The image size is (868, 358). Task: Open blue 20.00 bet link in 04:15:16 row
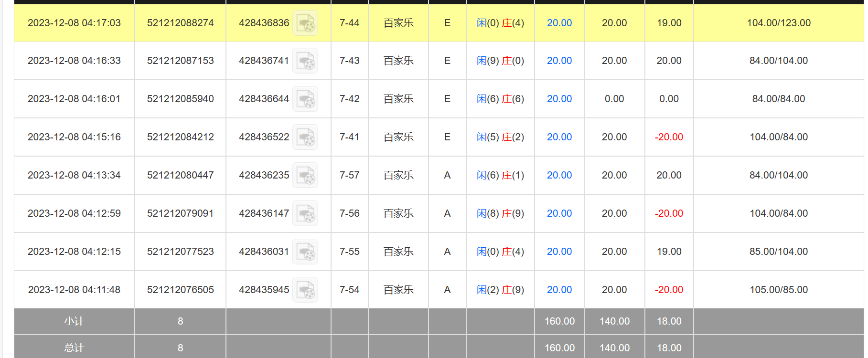pyautogui.click(x=559, y=137)
